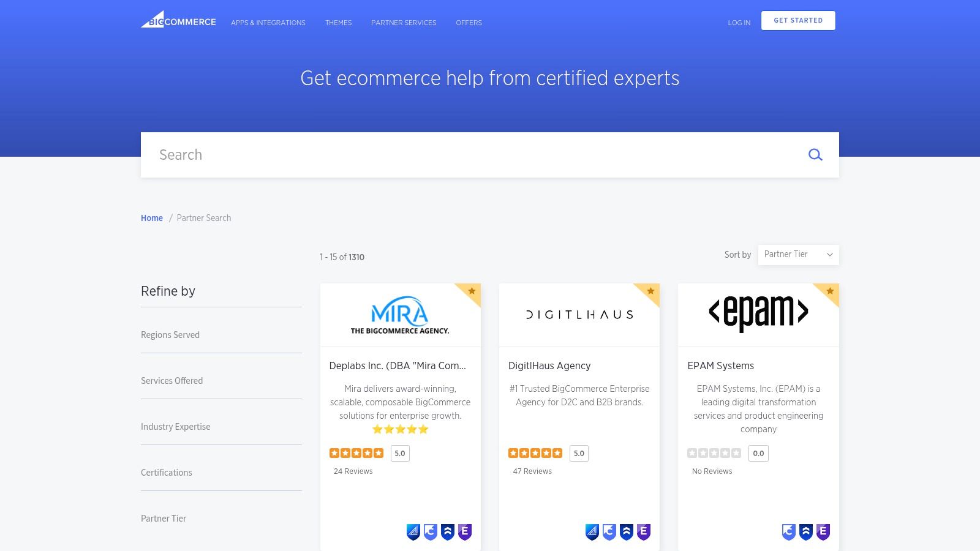Click the featured star badge on EPAM card

pos(830,292)
